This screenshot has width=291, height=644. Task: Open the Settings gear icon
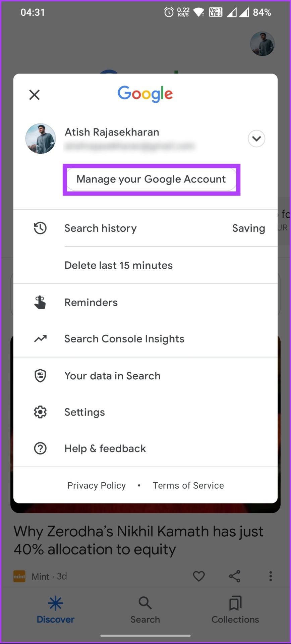pos(40,412)
